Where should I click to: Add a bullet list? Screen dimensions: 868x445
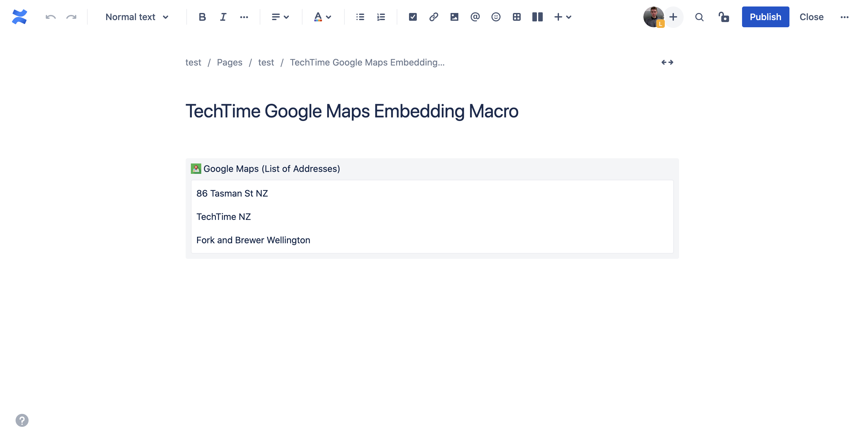[360, 17]
